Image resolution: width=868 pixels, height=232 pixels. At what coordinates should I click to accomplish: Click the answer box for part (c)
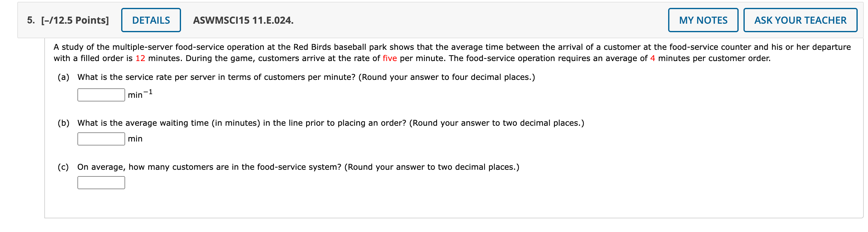click(x=101, y=183)
